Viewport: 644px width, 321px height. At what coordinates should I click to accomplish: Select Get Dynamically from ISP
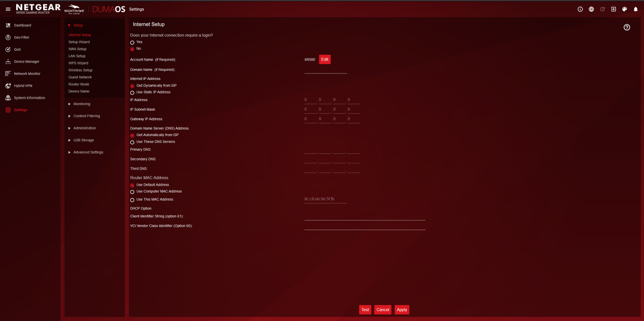132,86
